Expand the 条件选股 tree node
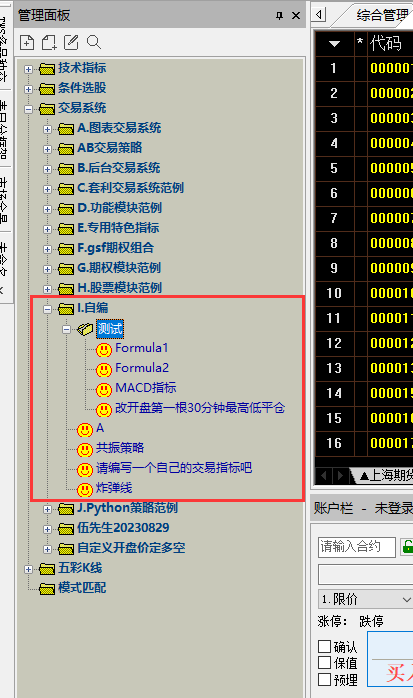 tap(28, 89)
